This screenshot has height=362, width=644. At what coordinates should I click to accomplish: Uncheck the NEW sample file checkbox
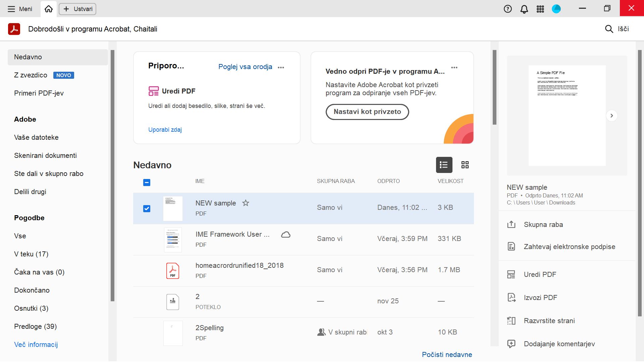coord(147,208)
